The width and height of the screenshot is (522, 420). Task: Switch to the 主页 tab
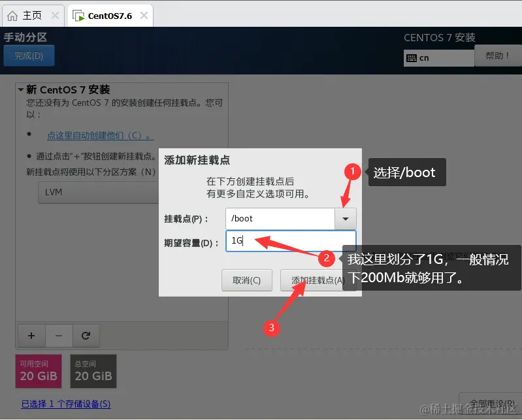pyautogui.click(x=33, y=16)
